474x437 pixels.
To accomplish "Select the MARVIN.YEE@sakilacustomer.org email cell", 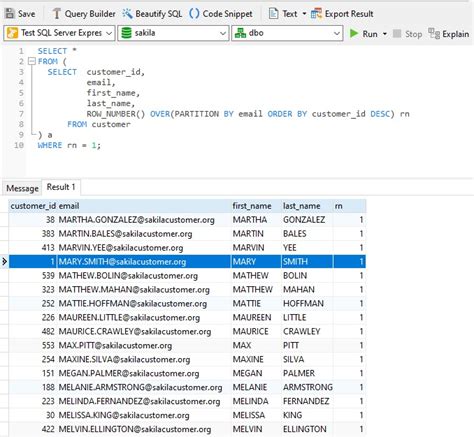I will 144,248.
